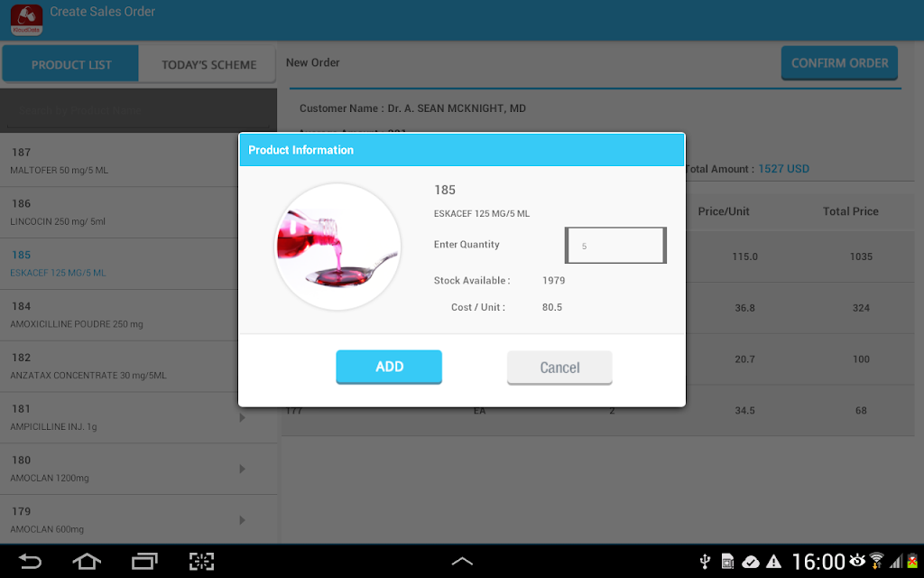Switch to the PRODUCT LIST tab

[x=70, y=64]
